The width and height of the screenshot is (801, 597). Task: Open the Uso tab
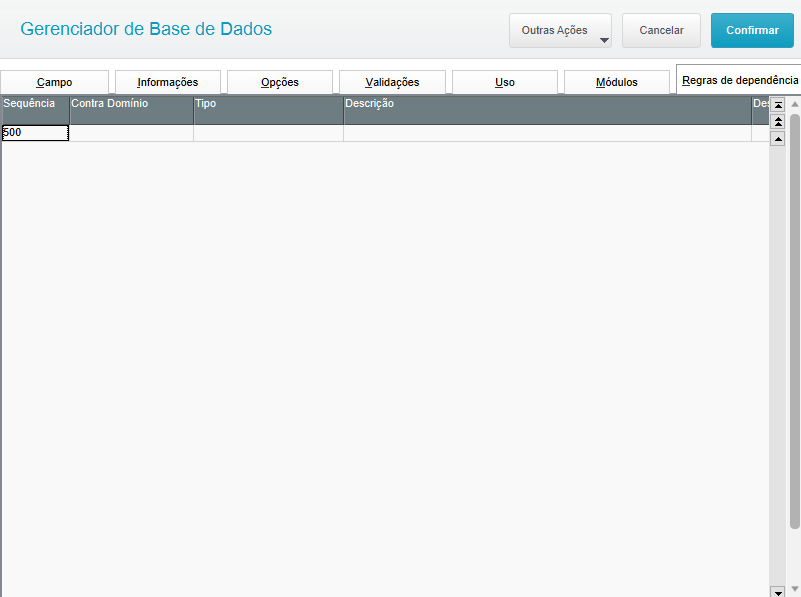[x=505, y=82]
